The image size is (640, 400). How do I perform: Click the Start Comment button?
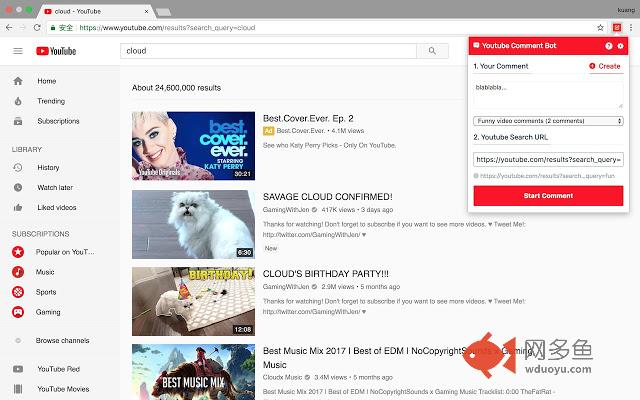tap(548, 196)
